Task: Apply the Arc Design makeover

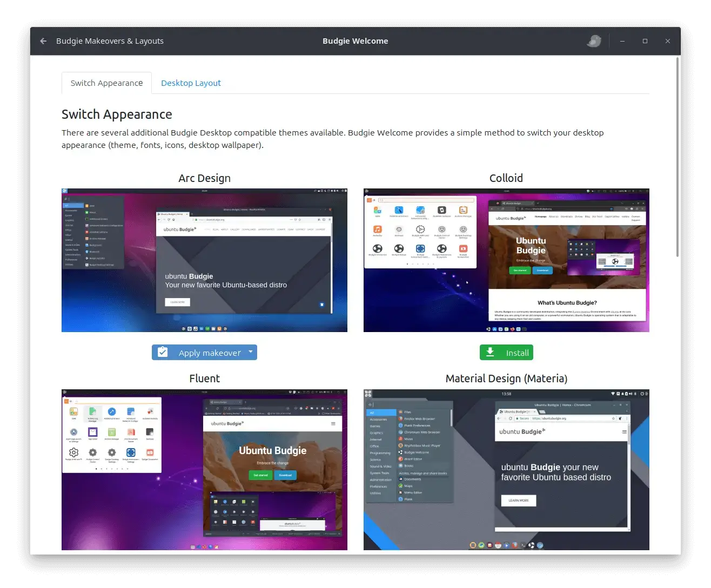Action: pyautogui.click(x=204, y=353)
